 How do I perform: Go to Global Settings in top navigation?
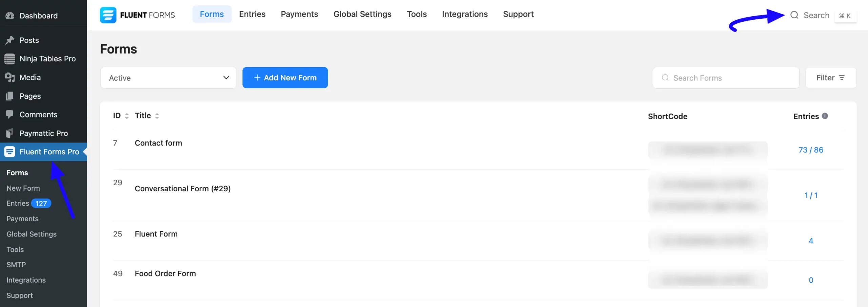[x=362, y=14]
